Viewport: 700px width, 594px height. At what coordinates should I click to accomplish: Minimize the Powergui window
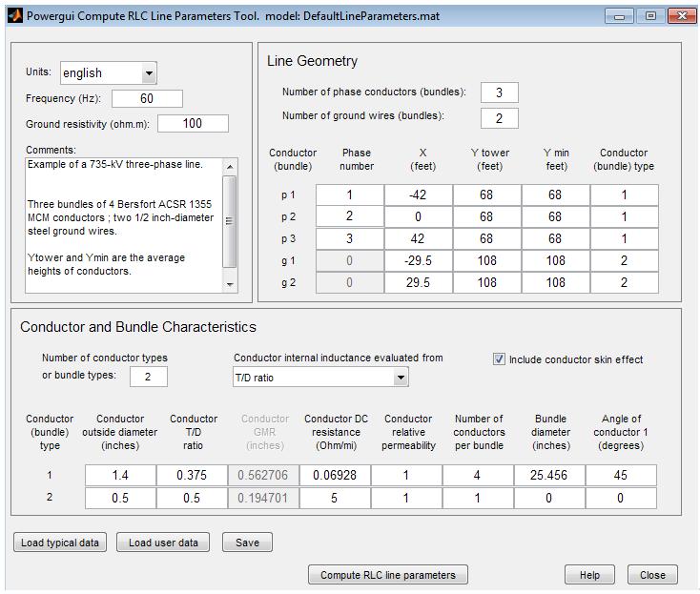point(619,16)
